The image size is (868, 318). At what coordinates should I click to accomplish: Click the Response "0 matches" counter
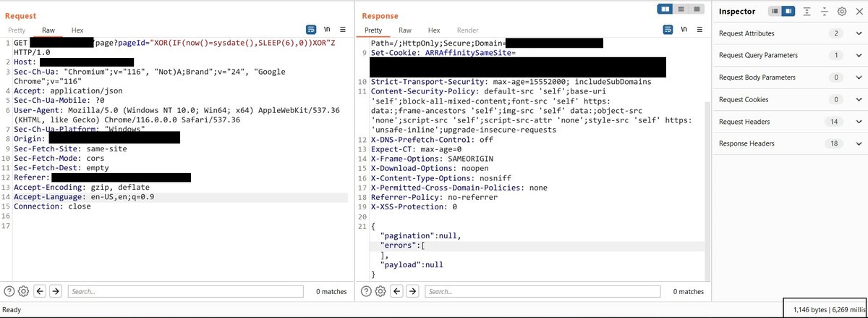tap(688, 291)
